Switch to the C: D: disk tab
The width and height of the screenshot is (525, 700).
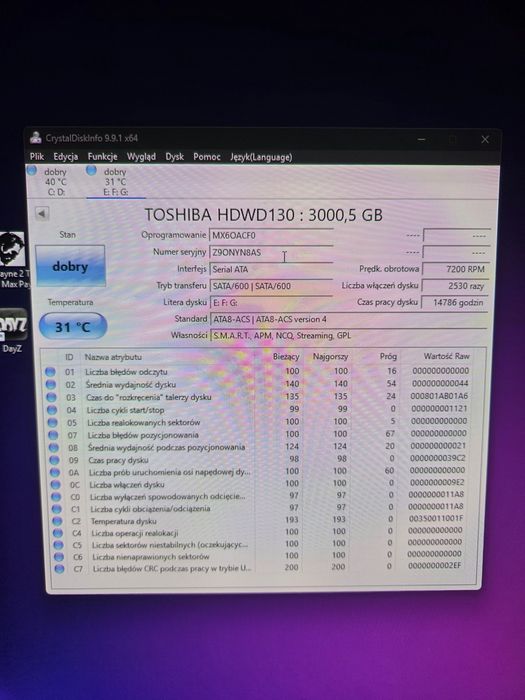(55, 182)
